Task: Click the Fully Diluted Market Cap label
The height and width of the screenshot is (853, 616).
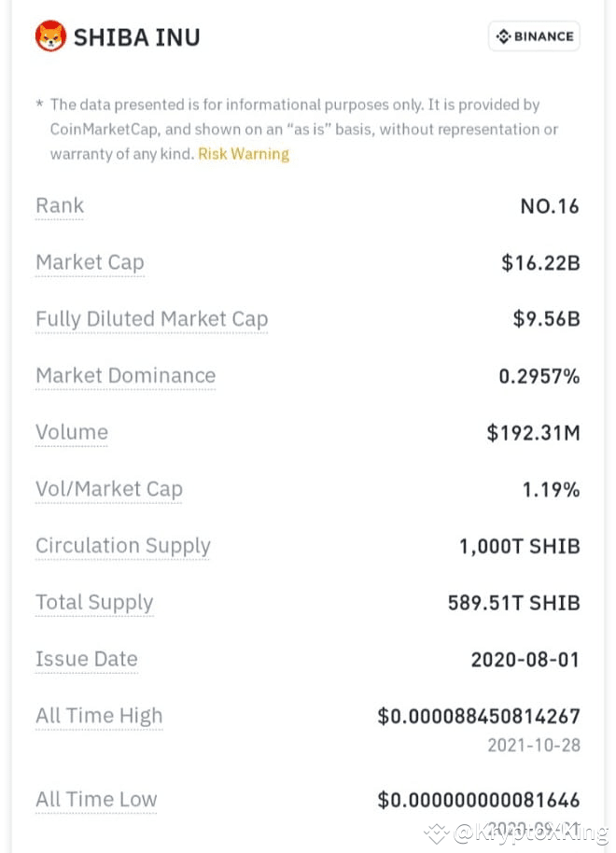Action: pos(152,319)
